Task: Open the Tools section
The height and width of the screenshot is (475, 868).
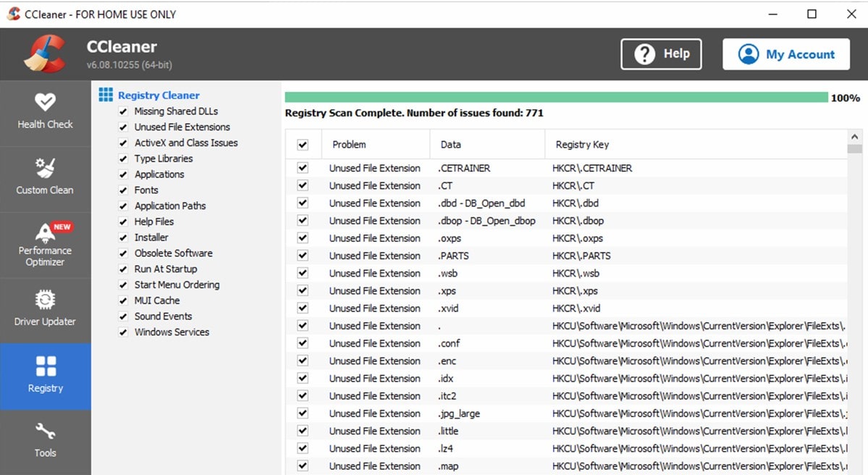Action: tap(45, 442)
